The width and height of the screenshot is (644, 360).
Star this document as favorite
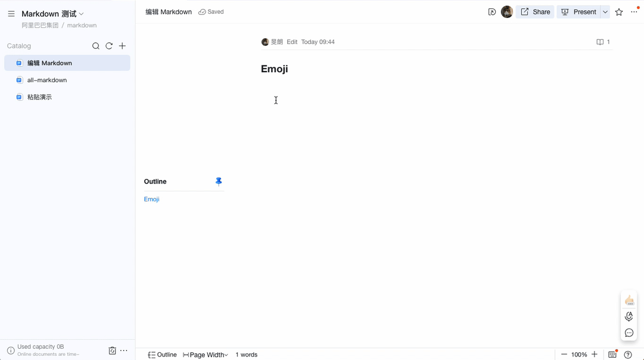point(619,12)
